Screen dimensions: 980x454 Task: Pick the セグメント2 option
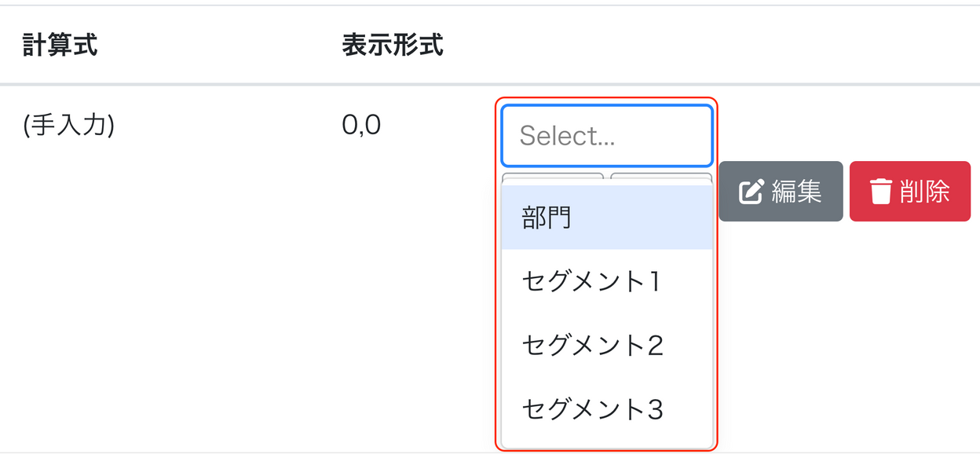click(607, 345)
